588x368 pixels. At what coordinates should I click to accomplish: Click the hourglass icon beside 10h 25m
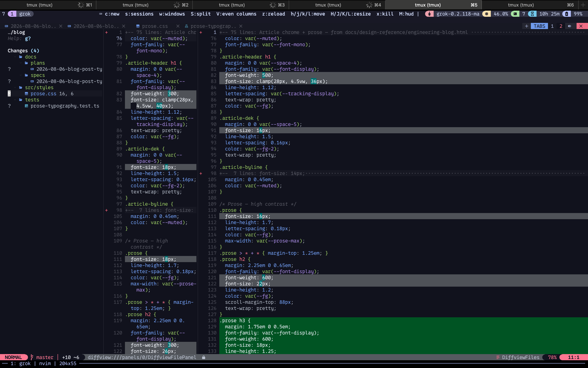click(x=532, y=14)
